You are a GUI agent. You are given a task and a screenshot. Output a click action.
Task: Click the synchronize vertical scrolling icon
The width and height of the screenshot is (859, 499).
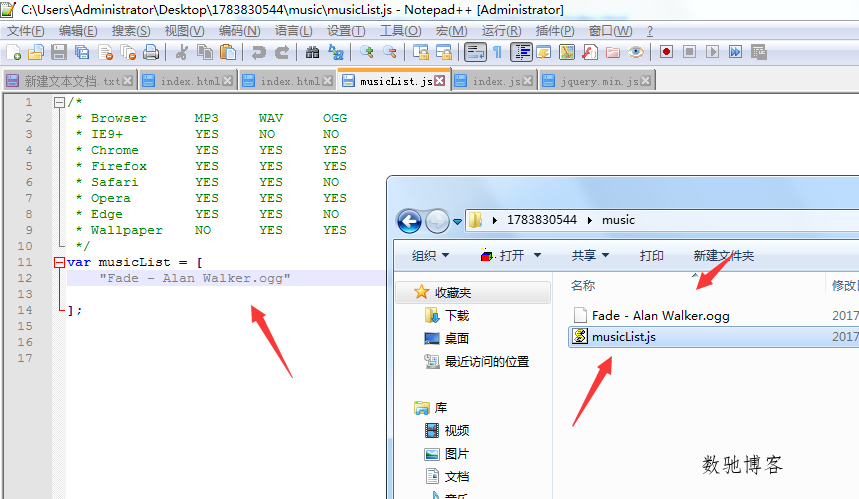tap(420, 53)
